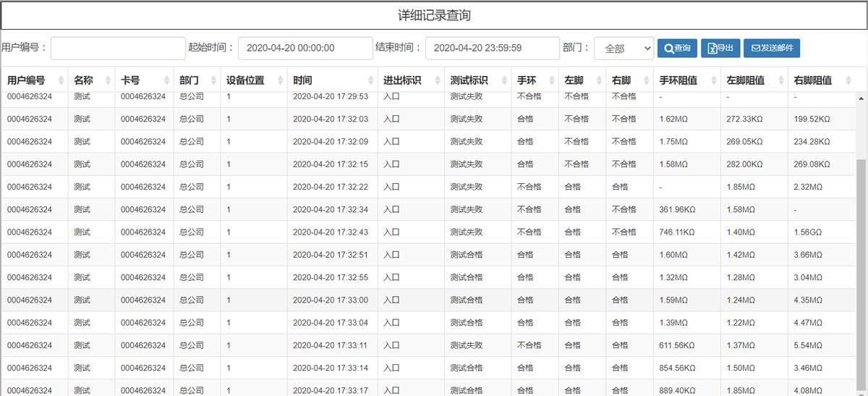Select the time cell 2020-04-20 17:33:14
This screenshot has height=396, width=868.
coord(331,368)
